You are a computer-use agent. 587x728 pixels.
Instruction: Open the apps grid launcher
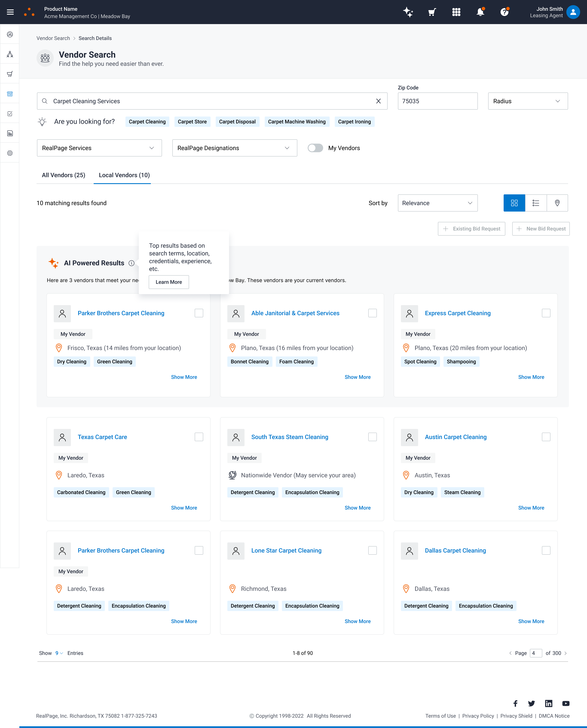click(456, 12)
